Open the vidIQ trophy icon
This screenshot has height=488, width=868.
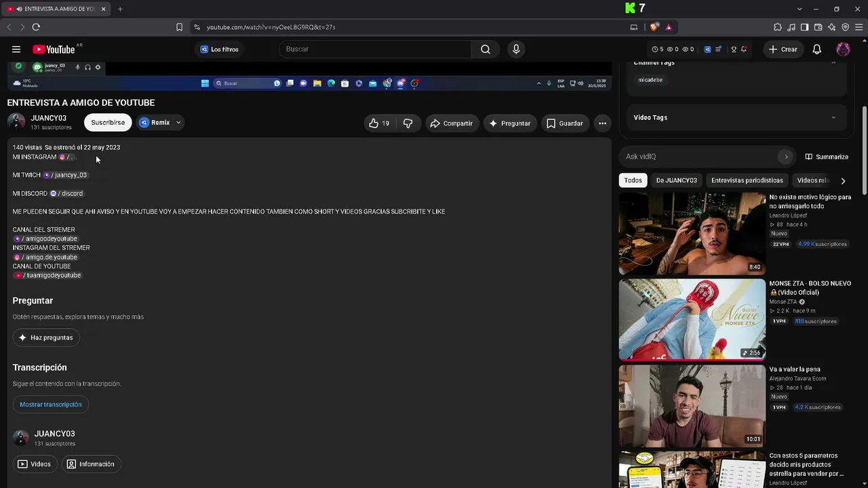(x=733, y=49)
